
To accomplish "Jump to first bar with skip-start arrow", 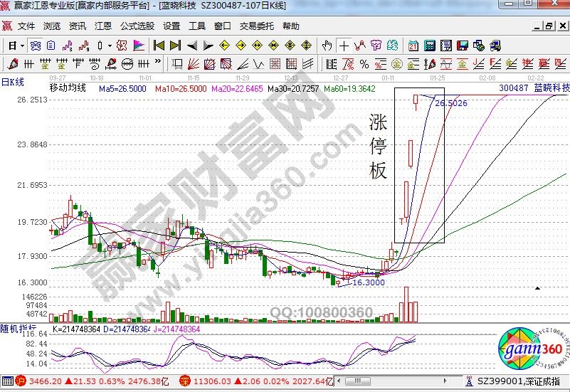I will (159, 46).
